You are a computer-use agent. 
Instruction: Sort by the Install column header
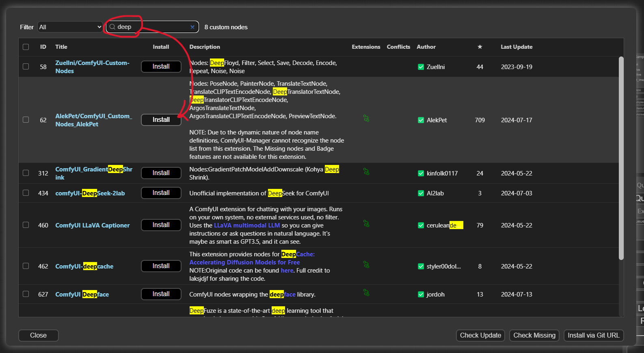click(x=161, y=47)
